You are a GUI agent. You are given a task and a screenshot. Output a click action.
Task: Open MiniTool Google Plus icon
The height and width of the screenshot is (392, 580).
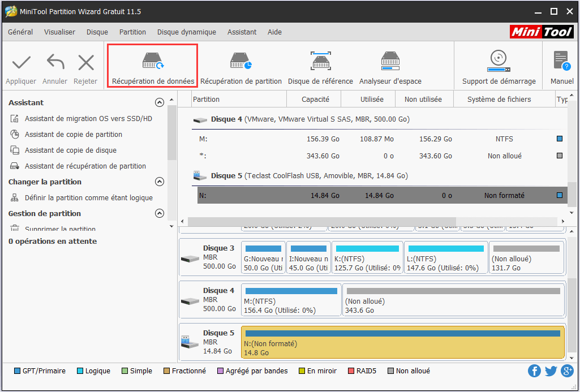tap(567, 371)
